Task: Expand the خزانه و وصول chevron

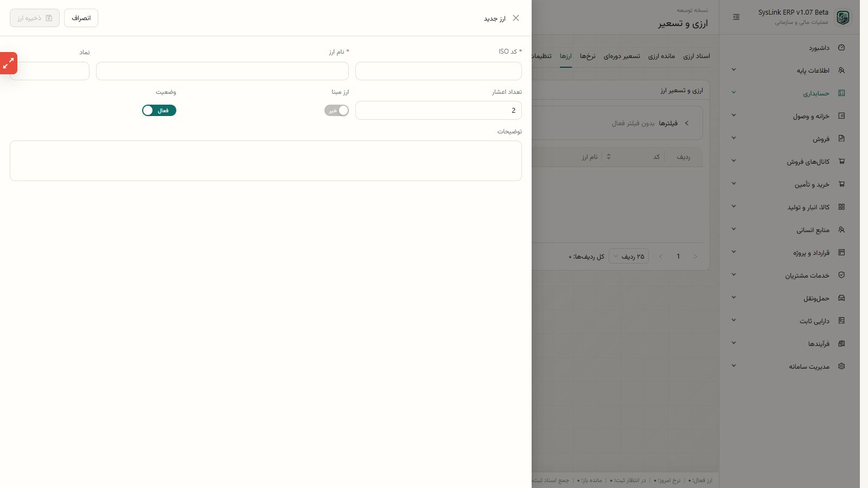Action: point(733,115)
